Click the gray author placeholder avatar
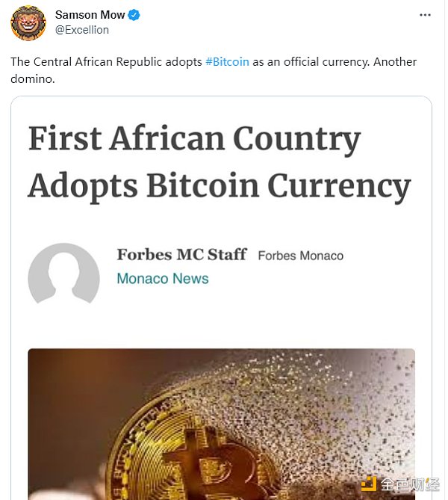Image resolution: width=448 pixels, height=500 pixels. click(x=63, y=274)
